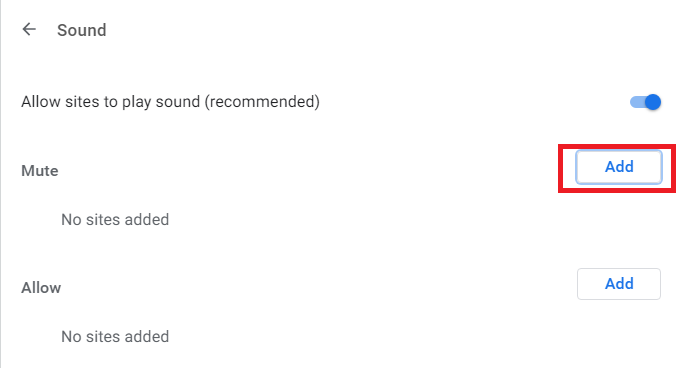Viewport: 681px width, 368px height.
Task: Open the add-site dialog for allowed sites
Action: (x=619, y=284)
